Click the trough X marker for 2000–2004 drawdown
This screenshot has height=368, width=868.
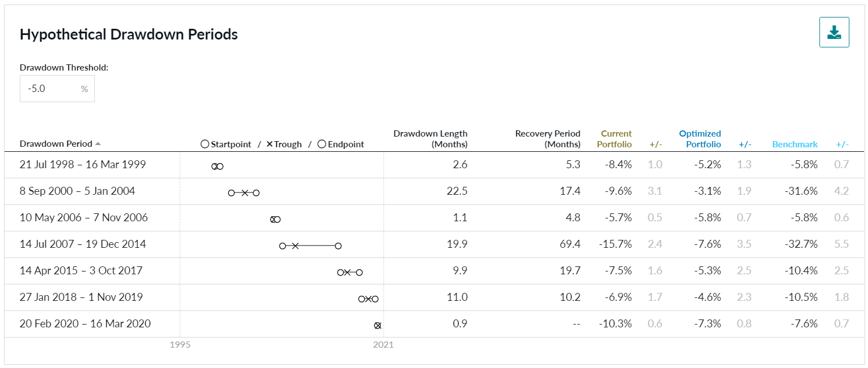[245, 193]
